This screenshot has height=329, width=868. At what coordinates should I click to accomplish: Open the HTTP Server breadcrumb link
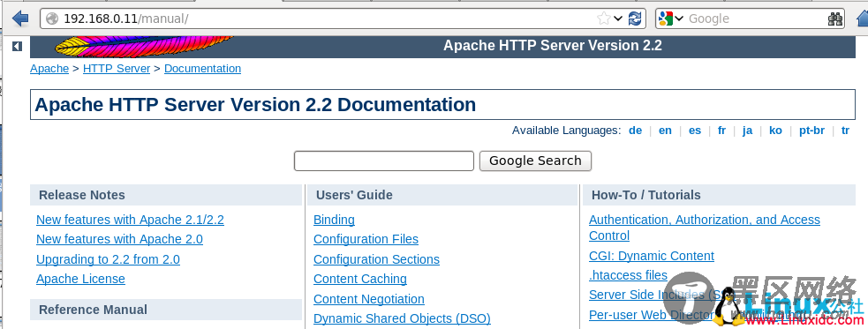(117, 69)
